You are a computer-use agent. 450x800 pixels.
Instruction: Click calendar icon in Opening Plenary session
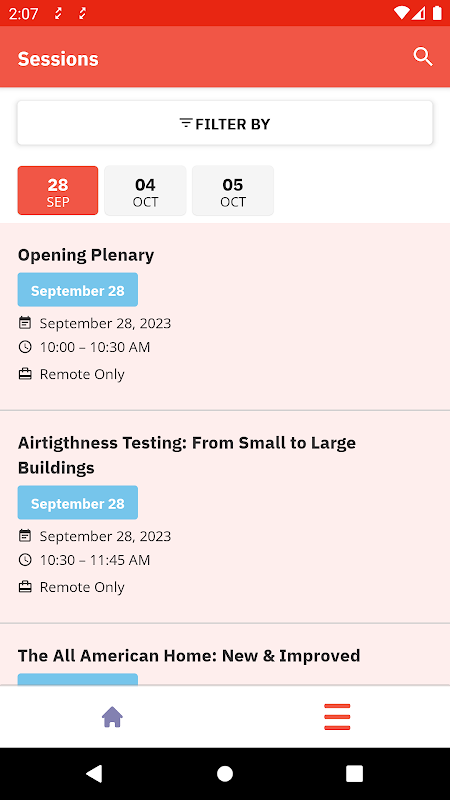pos(25,323)
